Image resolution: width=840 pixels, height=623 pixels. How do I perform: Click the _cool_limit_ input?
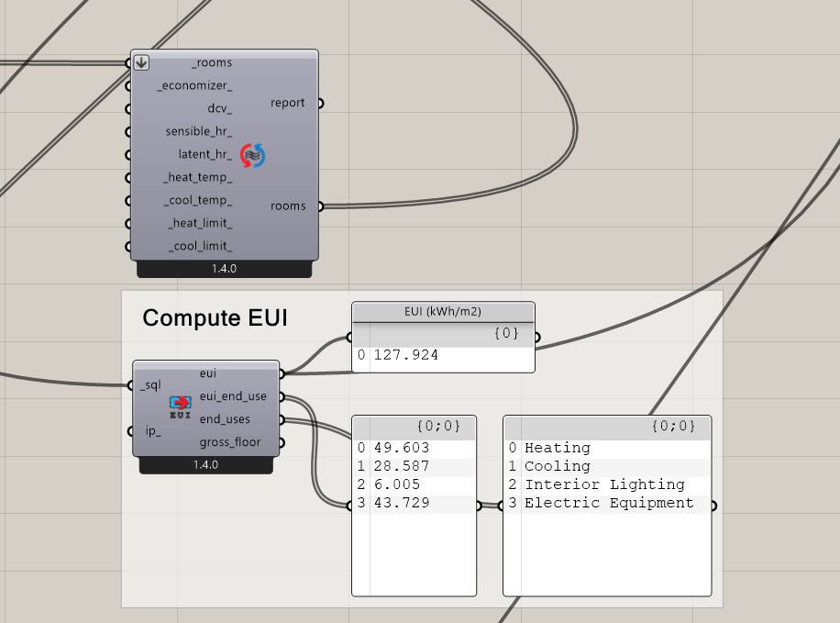click(x=201, y=247)
